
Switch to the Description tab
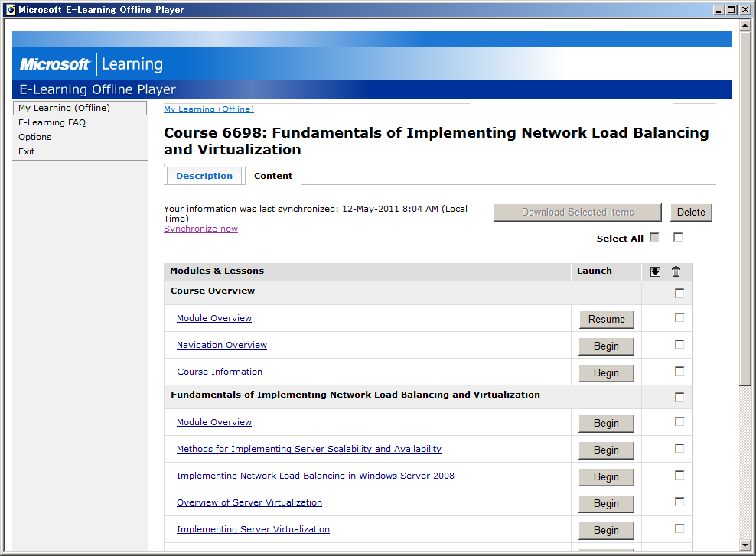(204, 176)
